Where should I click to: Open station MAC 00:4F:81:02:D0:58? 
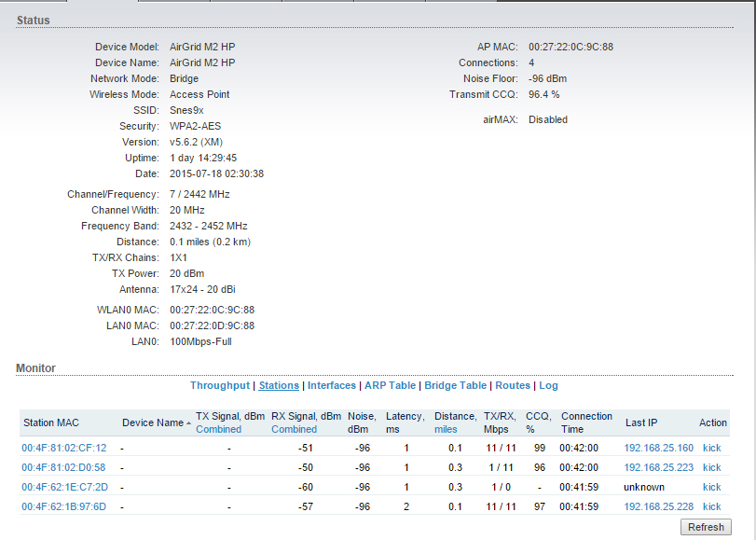(x=63, y=467)
